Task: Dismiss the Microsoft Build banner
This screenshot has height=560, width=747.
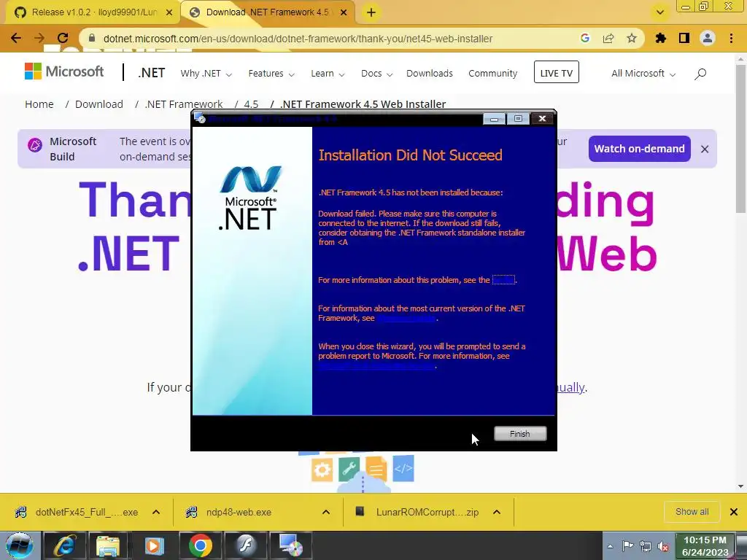Action: [x=705, y=149]
